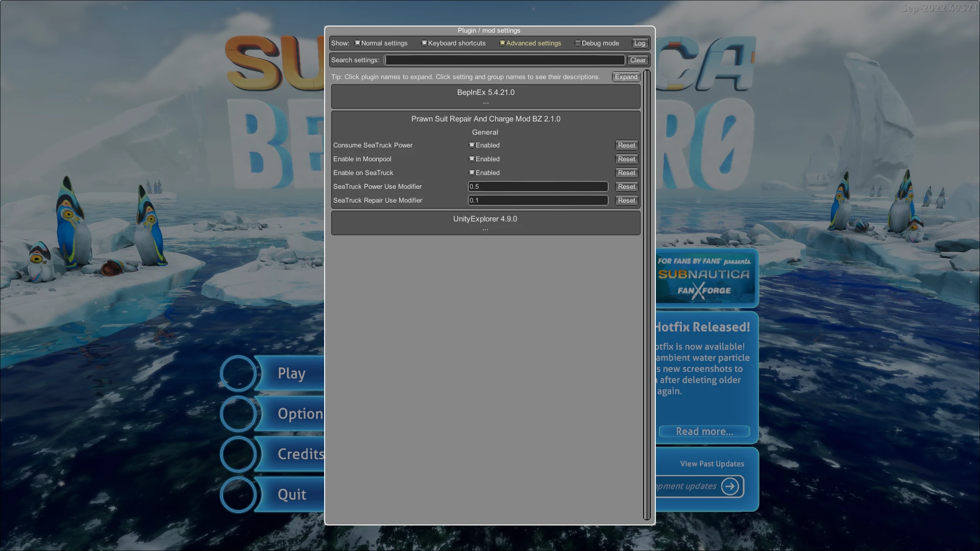Uncheck Consume SeaTruck Power Enabled
Screen dimensions: 980x551
472,145
